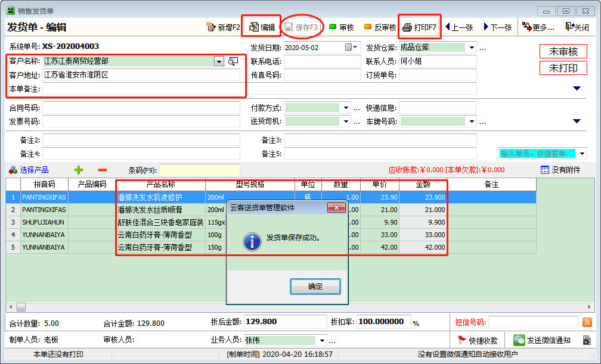The image size is (601, 364).
Task: Click the 打印F7 print button
Action: [x=419, y=27]
